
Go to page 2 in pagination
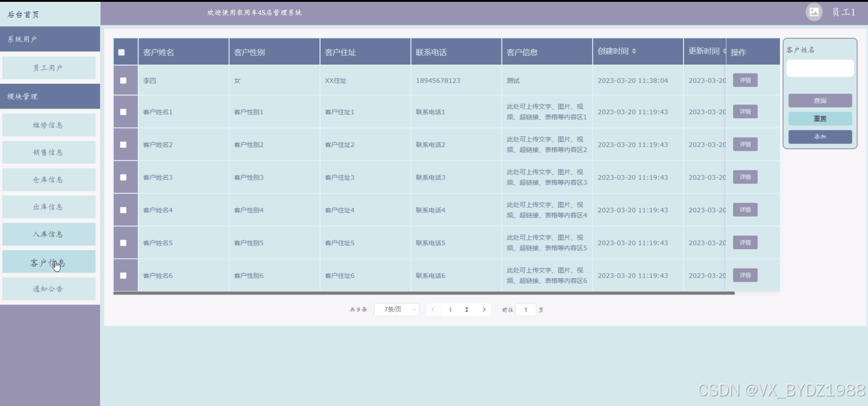pos(467,309)
